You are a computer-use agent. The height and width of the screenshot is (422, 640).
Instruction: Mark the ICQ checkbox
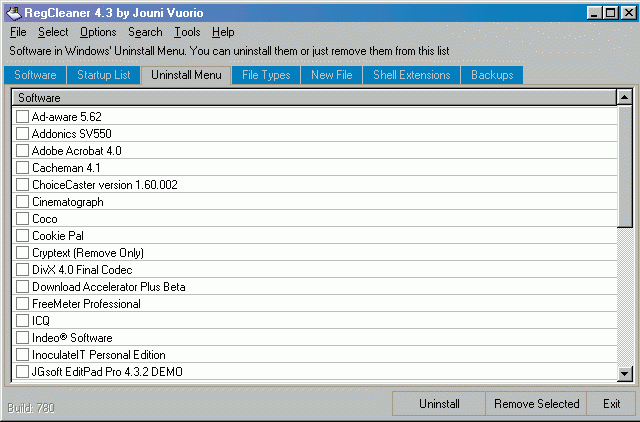(22, 321)
